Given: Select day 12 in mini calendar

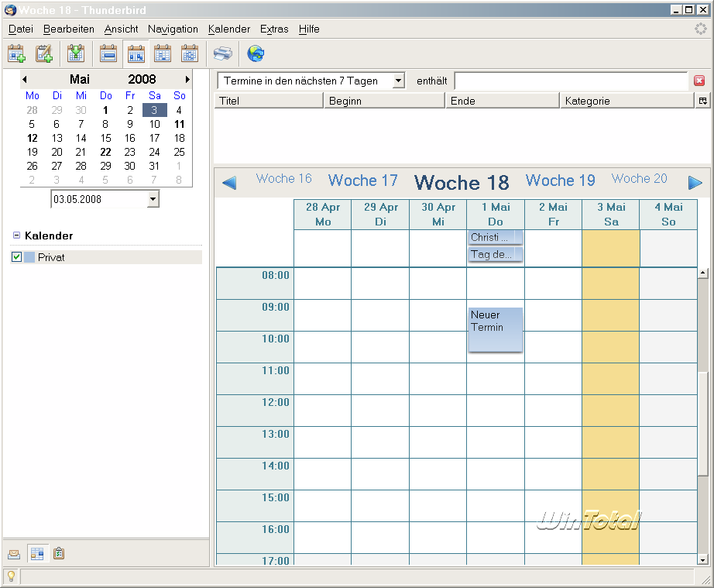Looking at the screenshot, I should (33, 138).
